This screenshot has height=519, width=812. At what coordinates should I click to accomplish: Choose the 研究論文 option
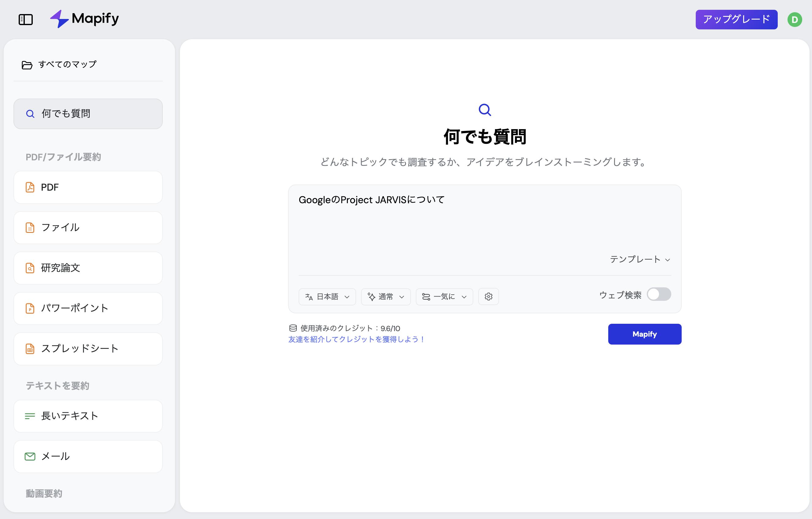[x=88, y=268]
